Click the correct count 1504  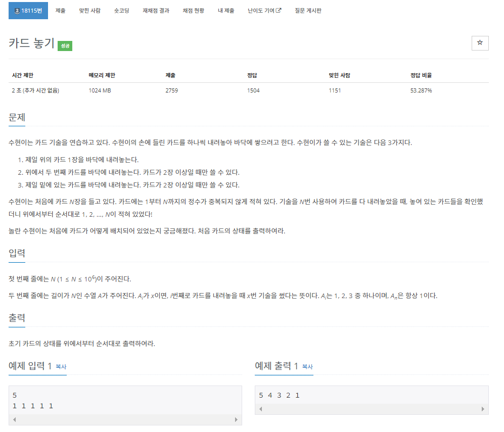pos(253,90)
